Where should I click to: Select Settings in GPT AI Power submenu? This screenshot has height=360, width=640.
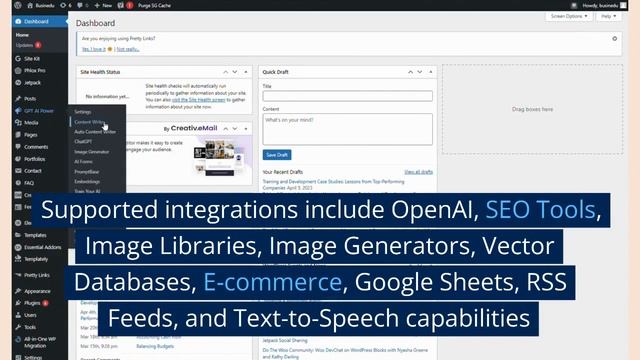[x=83, y=112]
